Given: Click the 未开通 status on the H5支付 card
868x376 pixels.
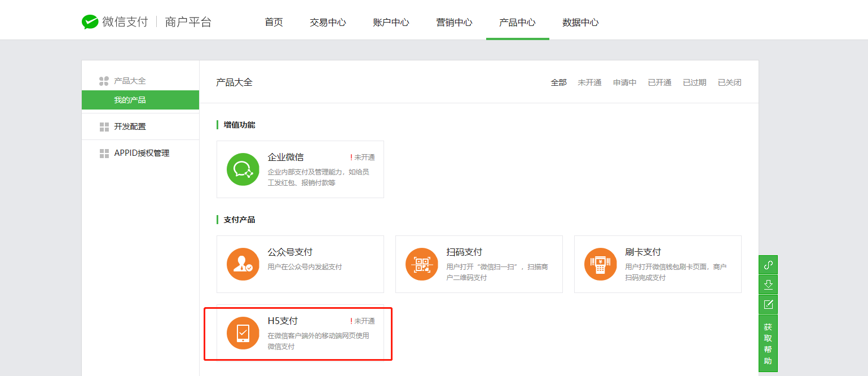Looking at the screenshot, I should (364, 321).
